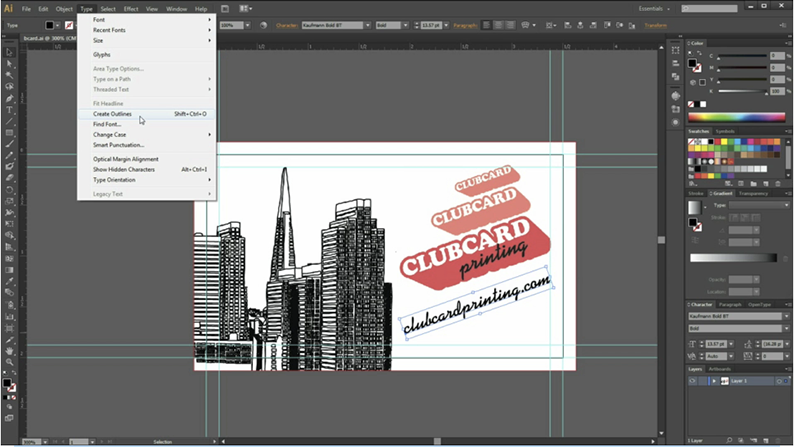Viewport: 794px width, 447px height.
Task: Click the fill/stroke swatch in Color panel
Action: pos(693,62)
